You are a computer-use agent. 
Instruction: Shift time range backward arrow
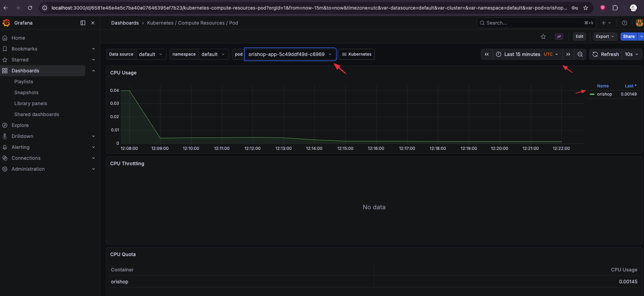click(x=487, y=54)
